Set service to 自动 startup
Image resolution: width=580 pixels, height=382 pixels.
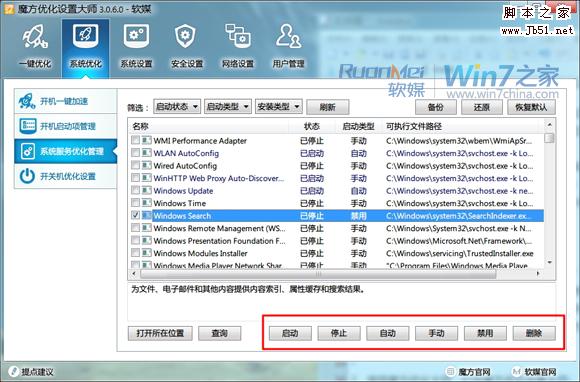[388, 333]
